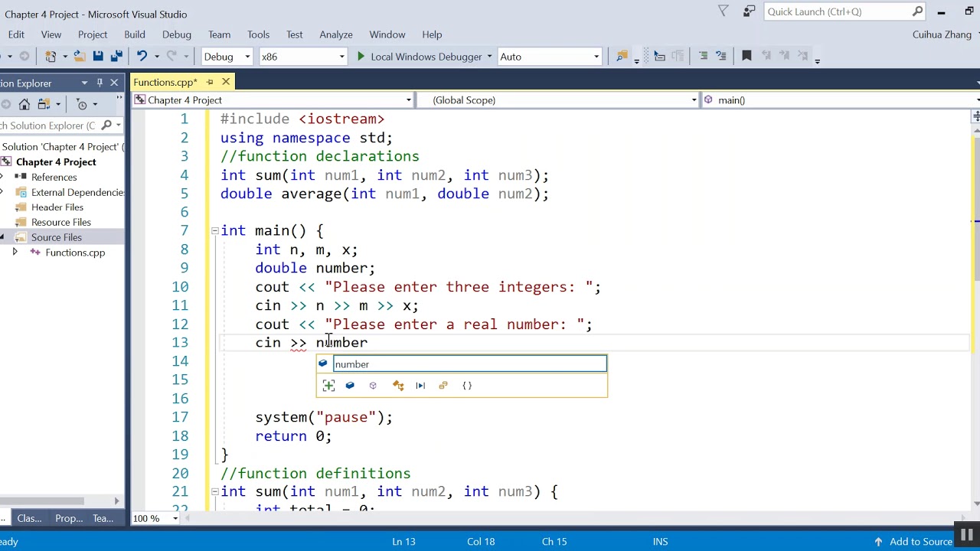
Task: Click the filter funnel icon in title bar
Action: click(x=723, y=11)
